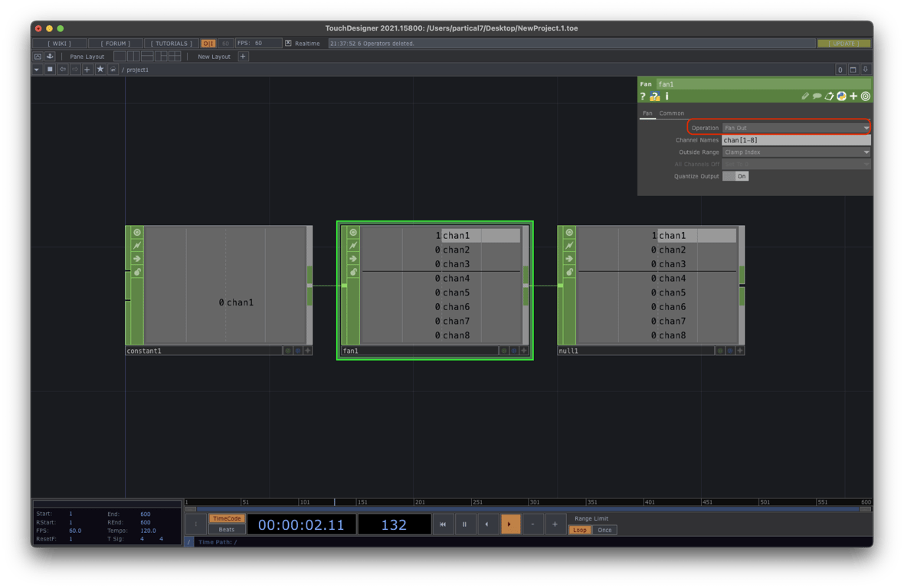904x588 pixels.
Task: Open the pane type dropdown arrow in path bar
Action: [x=37, y=70]
